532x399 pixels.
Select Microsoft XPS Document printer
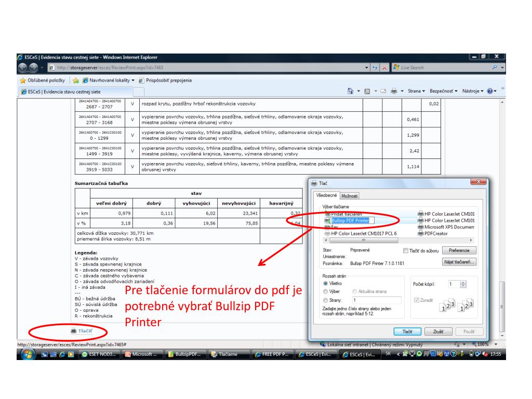pyautogui.click(x=446, y=227)
